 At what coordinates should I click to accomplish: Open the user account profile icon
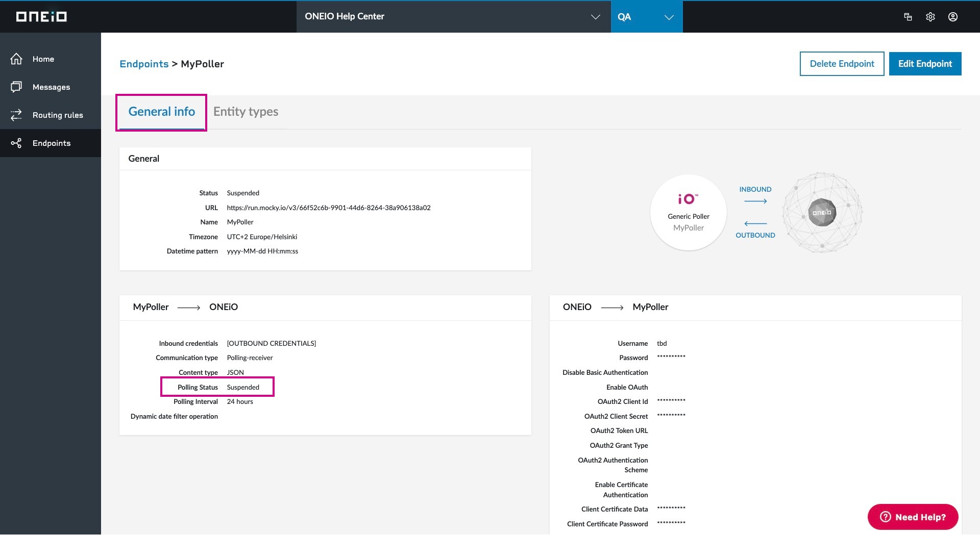click(x=952, y=17)
